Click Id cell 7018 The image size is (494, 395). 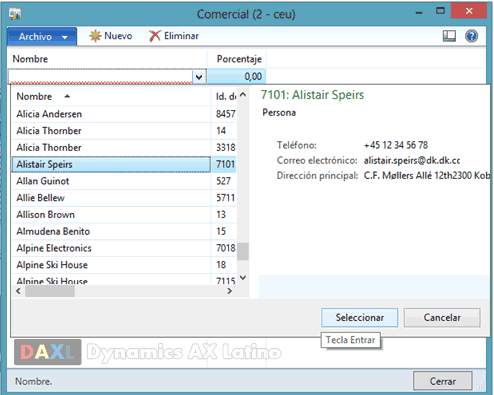[224, 248]
